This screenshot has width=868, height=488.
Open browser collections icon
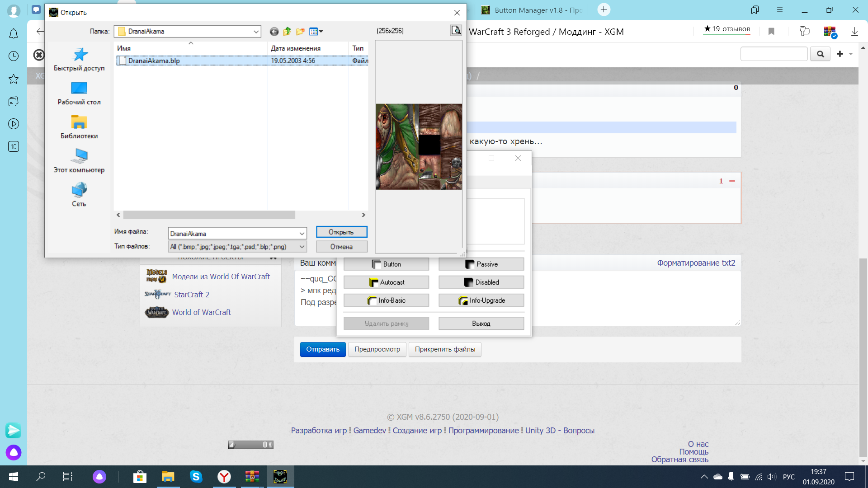point(14,101)
